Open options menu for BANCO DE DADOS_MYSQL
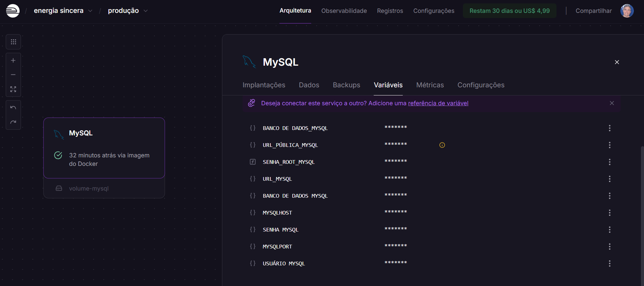The height and width of the screenshot is (286, 644). tap(610, 128)
